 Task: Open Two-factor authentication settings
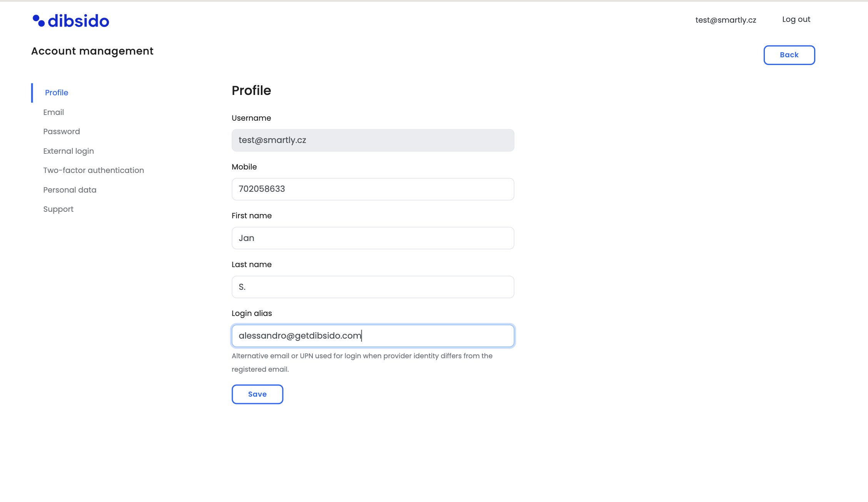pyautogui.click(x=93, y=170)
